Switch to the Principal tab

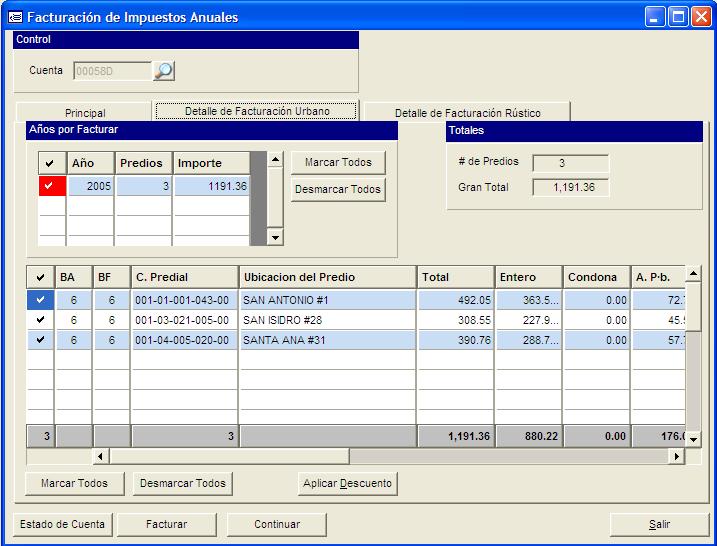tap(85, 113)
